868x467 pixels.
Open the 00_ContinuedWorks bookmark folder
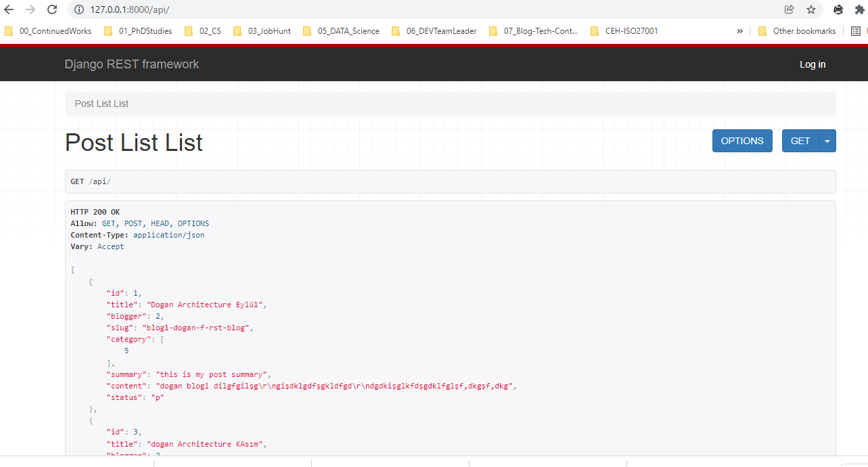point(48,31)
